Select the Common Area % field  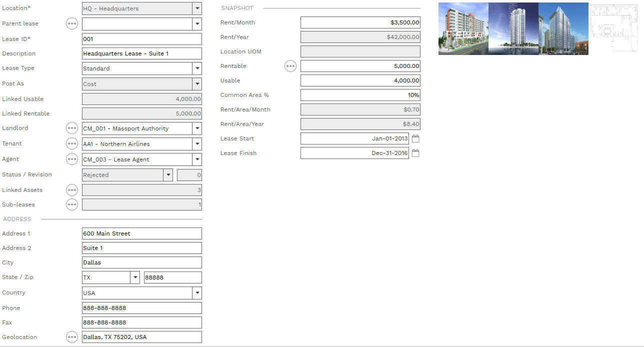tap(360, 95)
